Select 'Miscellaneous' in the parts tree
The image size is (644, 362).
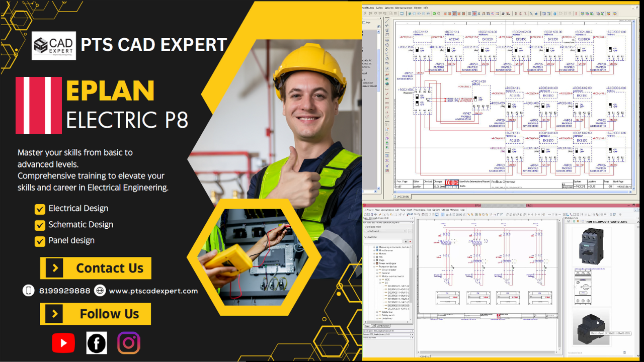[x=386, y=250]
